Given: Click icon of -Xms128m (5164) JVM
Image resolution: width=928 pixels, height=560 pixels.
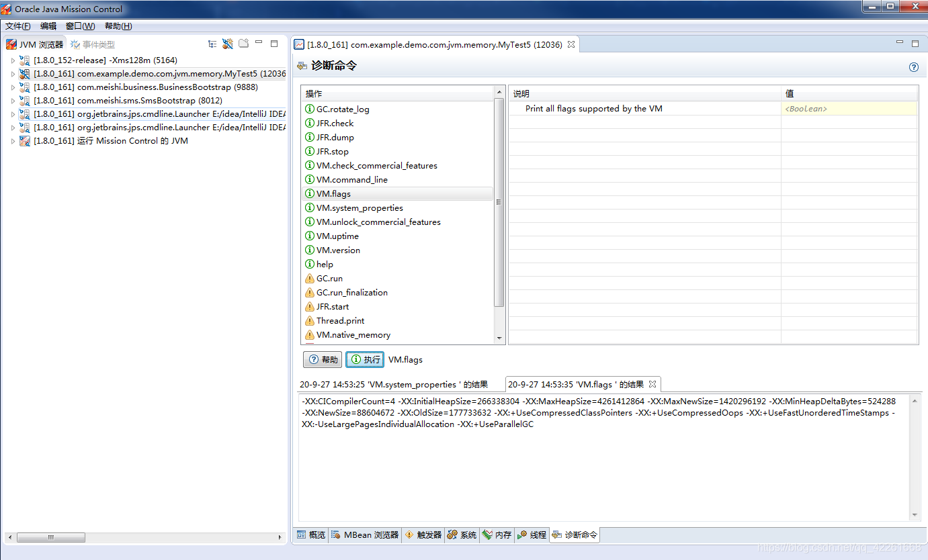Looking at the screenshot, I should coord(25,60).
